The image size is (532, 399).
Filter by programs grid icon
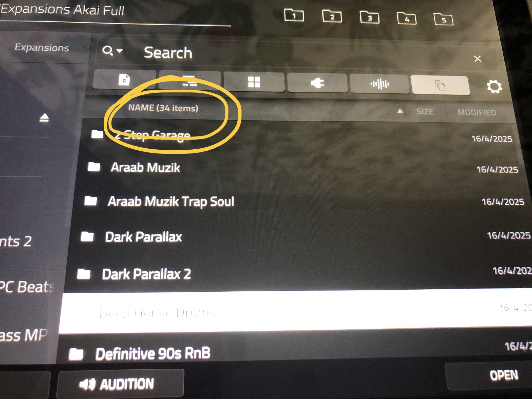(x=254, y=82)
